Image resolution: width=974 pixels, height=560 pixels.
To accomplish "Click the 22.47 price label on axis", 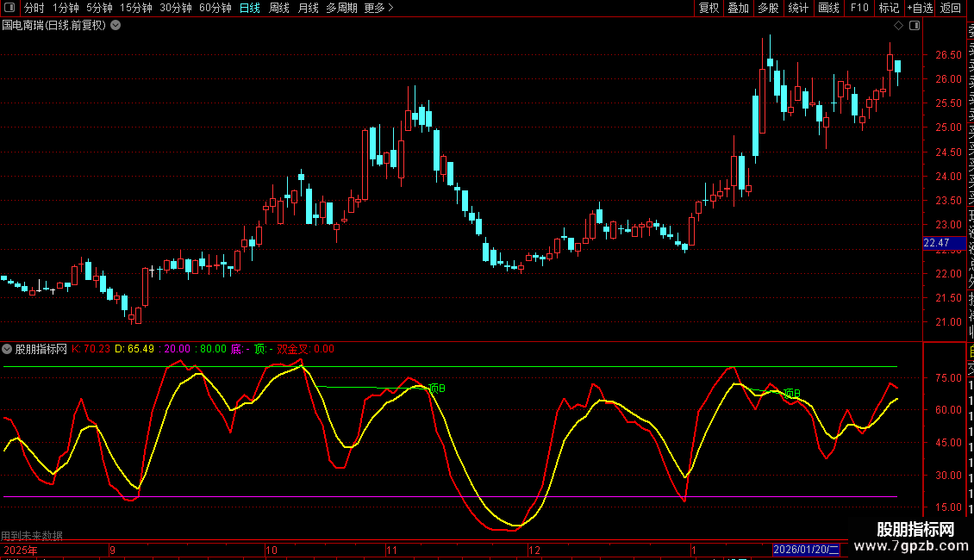I will click(x=935, y=244).
